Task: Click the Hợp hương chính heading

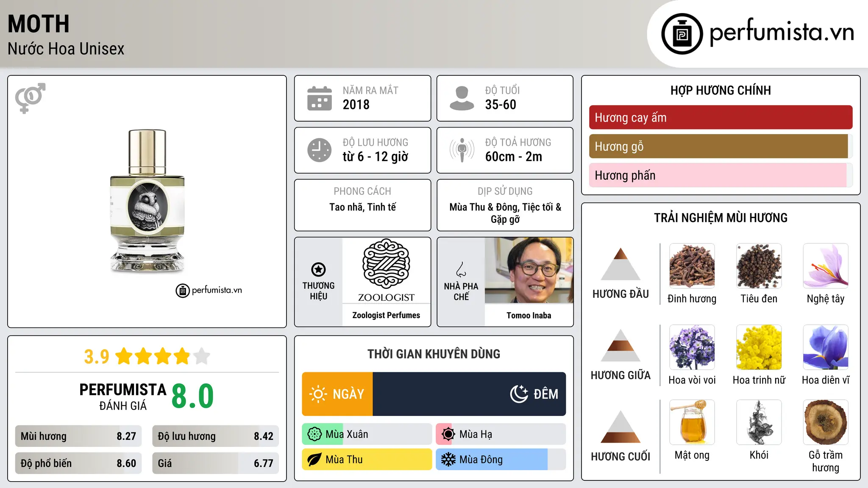Action: click(x=721, y=90)
